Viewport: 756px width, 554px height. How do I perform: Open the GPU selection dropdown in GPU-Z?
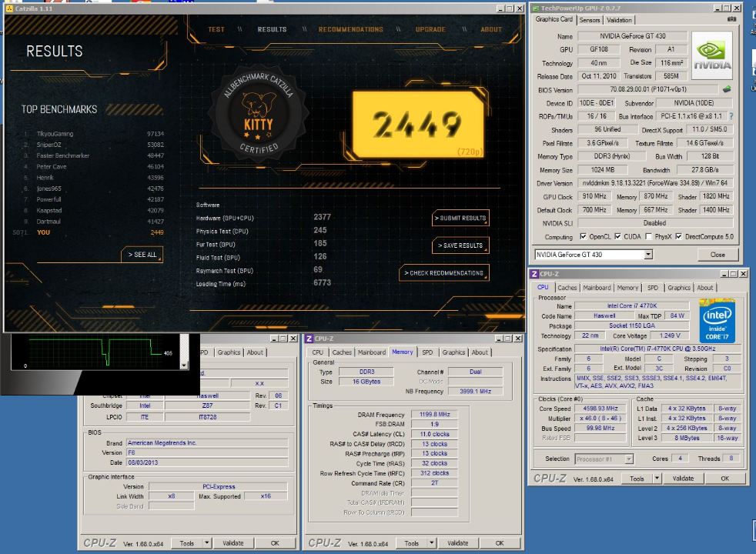tap(648, 255)
